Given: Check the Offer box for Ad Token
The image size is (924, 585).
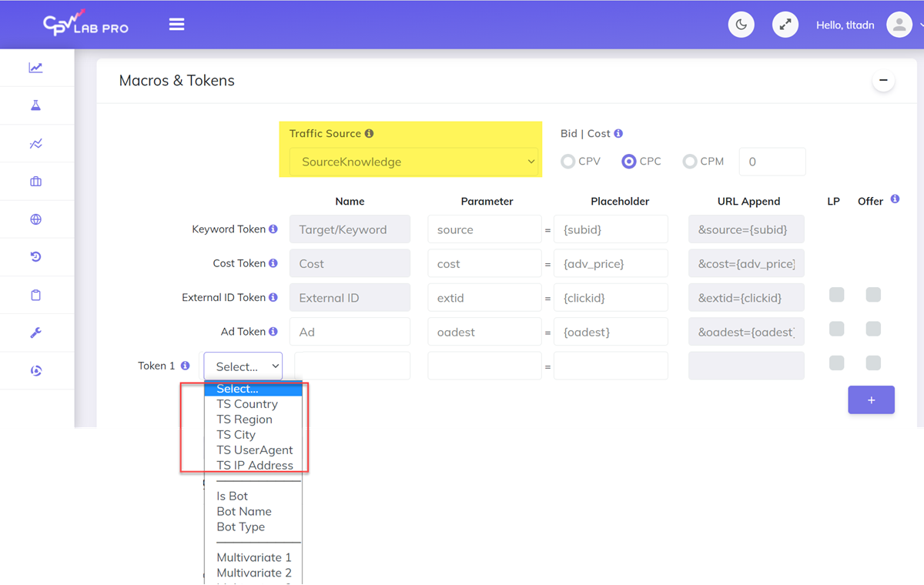Looking at the screenshot, I should tap(873, 329).
